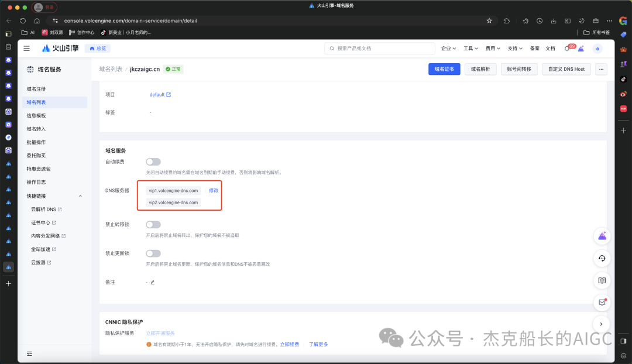The height and width of the screenshot is (364, 632).
Task: Open the browser downloads icon
Action: coord(554,20)
